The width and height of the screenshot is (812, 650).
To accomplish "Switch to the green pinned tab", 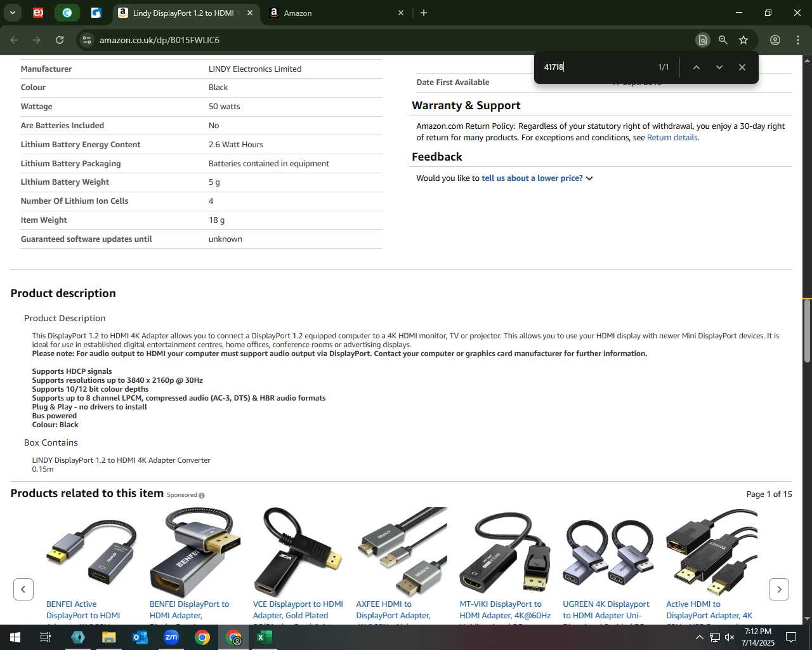I will (x=67, y=13).
